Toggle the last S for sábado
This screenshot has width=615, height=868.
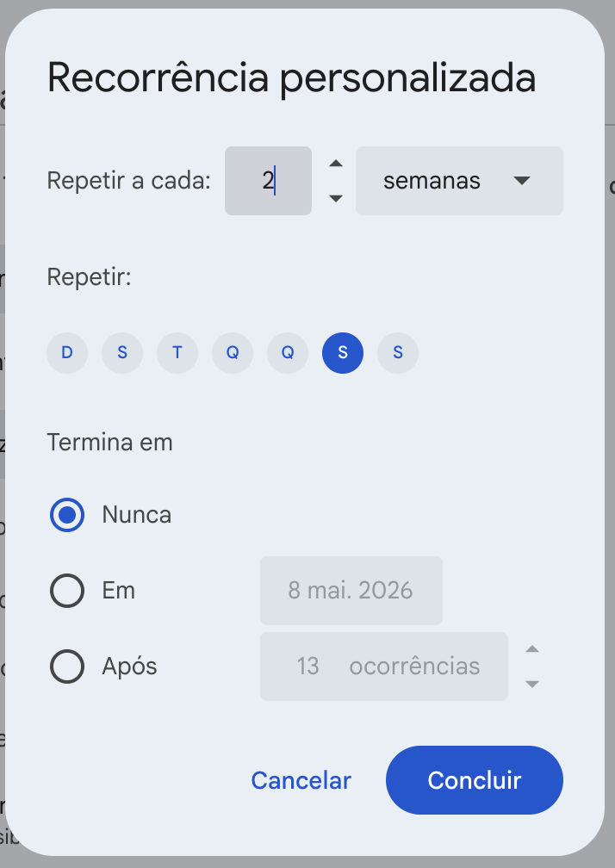pos(398,353)
